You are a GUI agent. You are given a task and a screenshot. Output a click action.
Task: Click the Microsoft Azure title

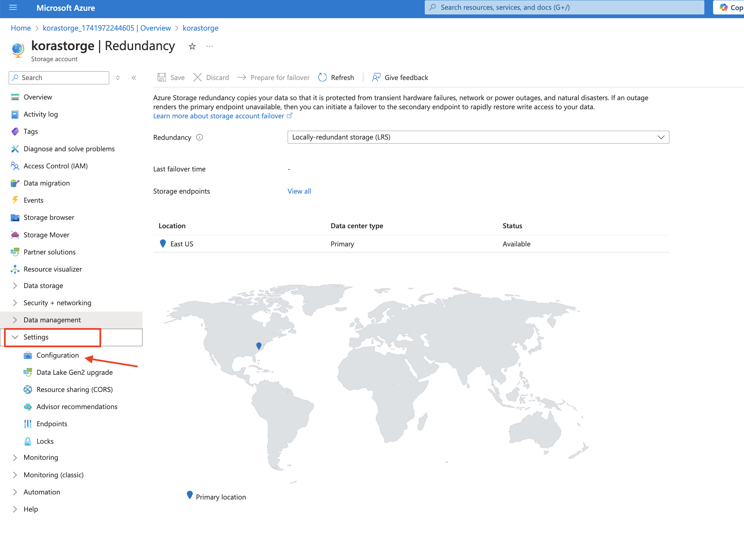pyautogui.click(x=66, y=8)
